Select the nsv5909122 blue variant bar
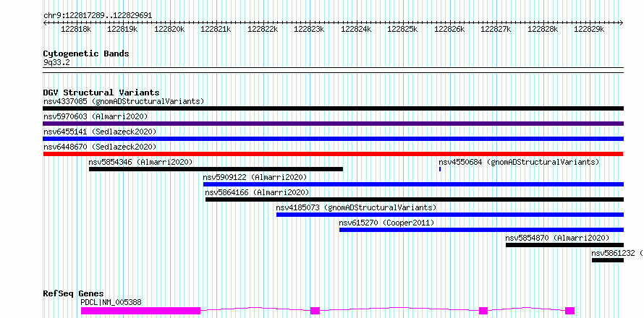644x318 pixels. point(413,184)
